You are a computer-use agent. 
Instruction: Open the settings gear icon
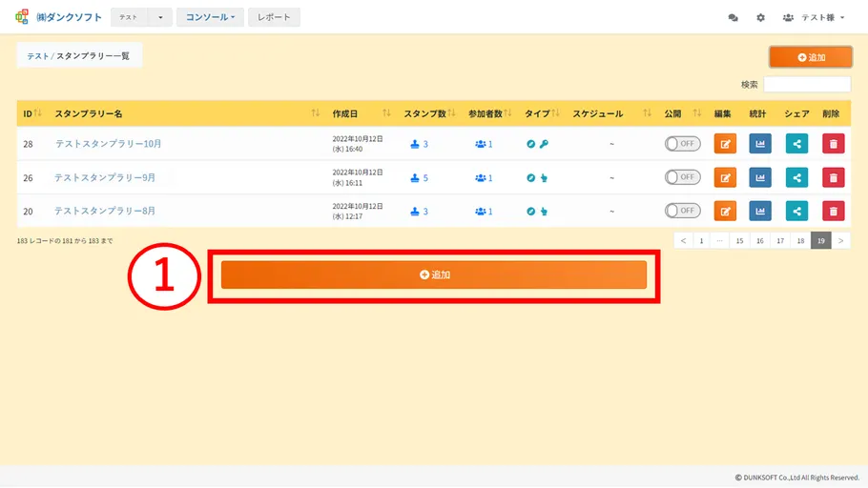(x=760, y=18)
